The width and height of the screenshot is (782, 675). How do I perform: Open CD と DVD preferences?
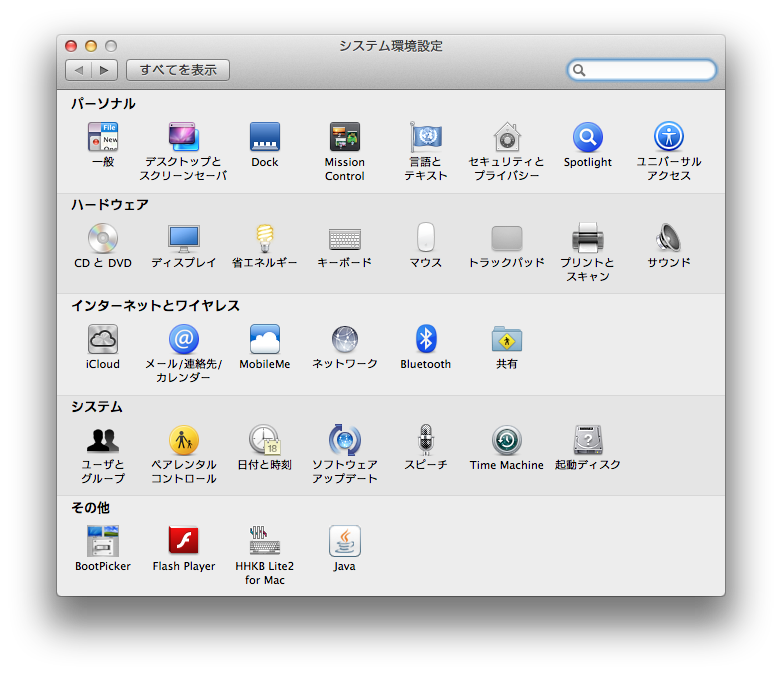pyautogui.click(x=103, y=238)
